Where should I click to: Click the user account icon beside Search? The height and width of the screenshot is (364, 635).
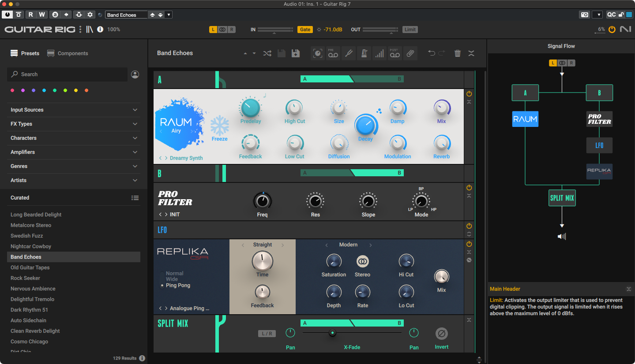135,74
